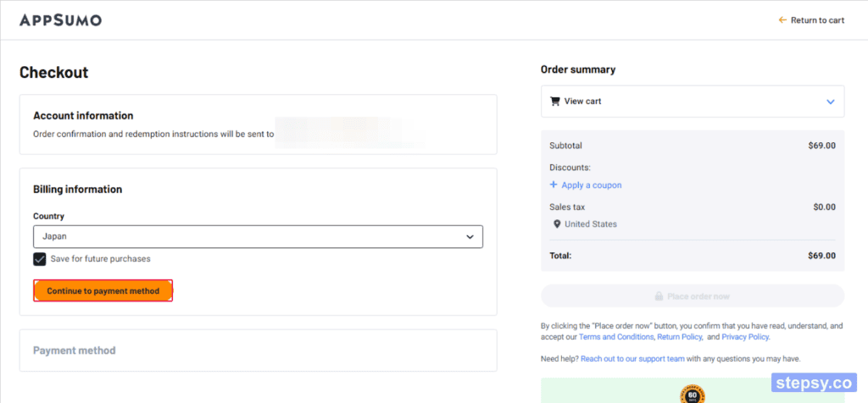Open the Return Policy link
This screenshot has width=868, height=403.
tap(680, 337)
